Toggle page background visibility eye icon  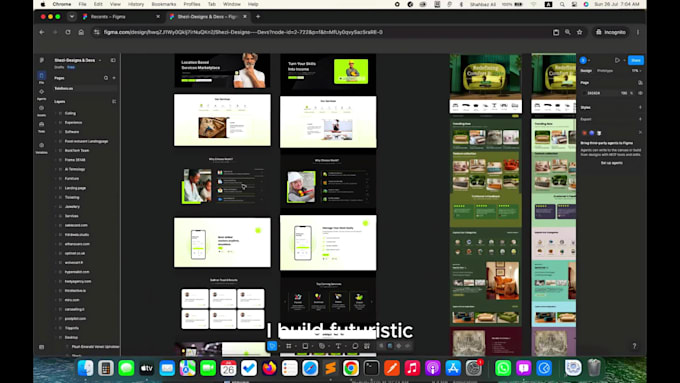pyautogui.click(x=640, y=93)
